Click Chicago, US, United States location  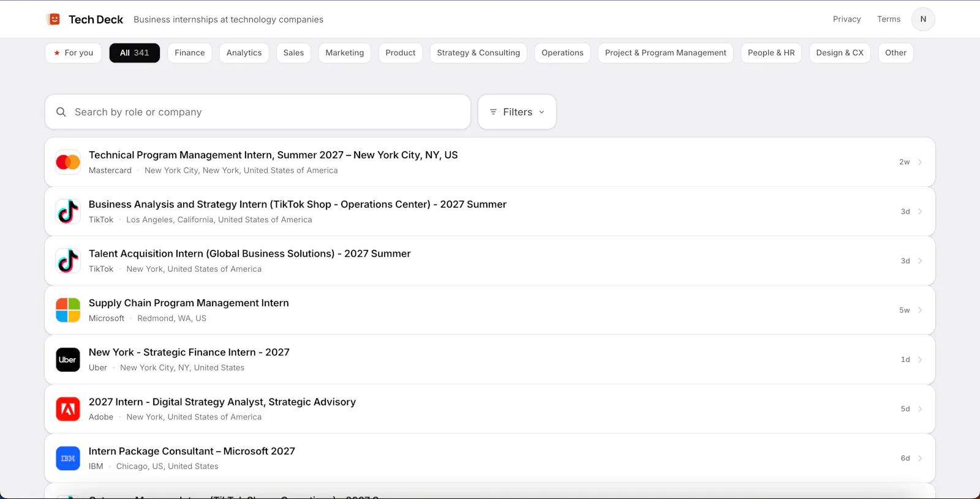[x=167, y=467]
